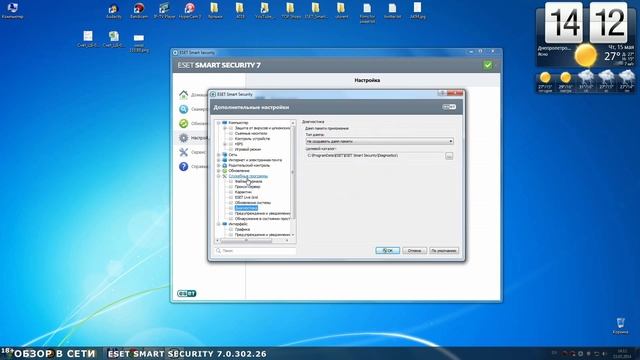Click the browse button beside target directory
Image resolution: width=640 pixels, height=360 pixels.
tap(449, 156)
